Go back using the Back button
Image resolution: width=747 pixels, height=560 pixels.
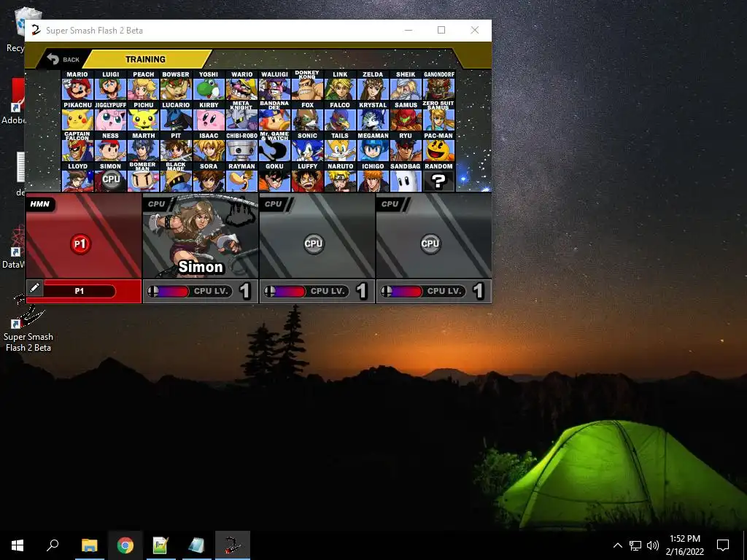tap(63, 59)
